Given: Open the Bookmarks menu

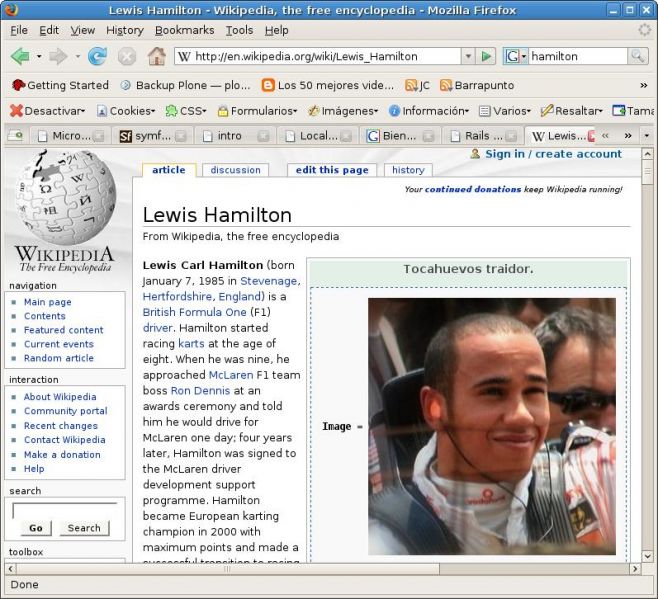Looking at the screenshot, I should point(184,30).
